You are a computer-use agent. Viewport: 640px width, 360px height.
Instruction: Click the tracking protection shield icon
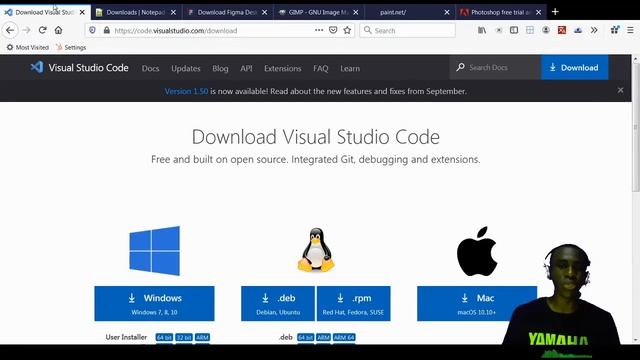[93, 30]
